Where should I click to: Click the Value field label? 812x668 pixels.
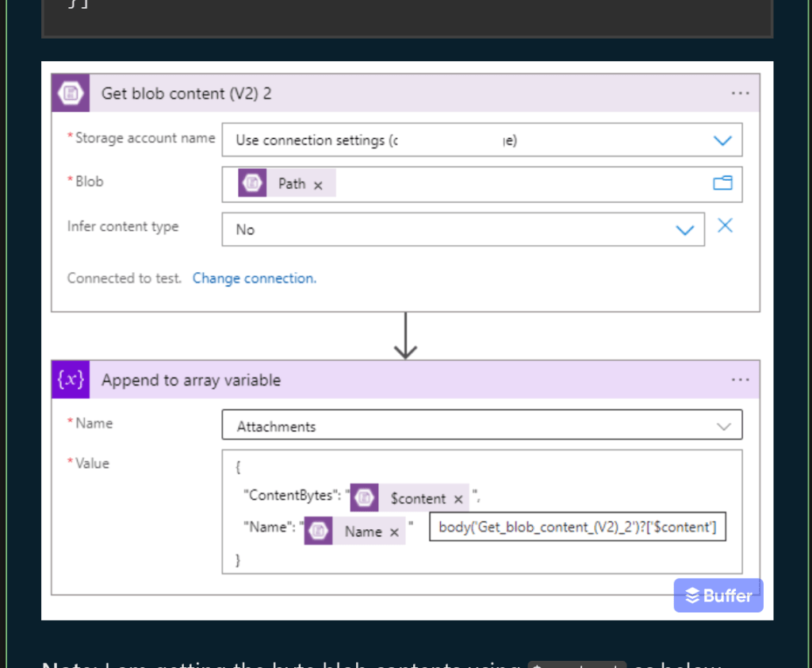(x=92, y=463)
